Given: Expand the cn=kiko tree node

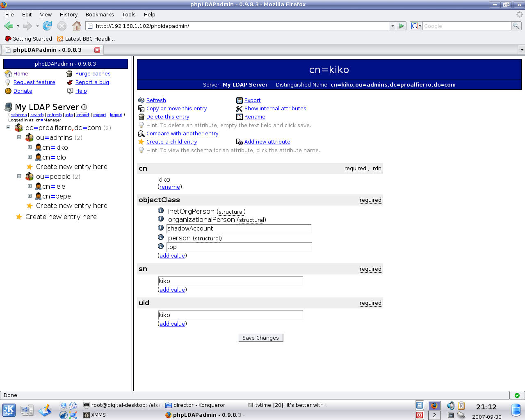Looking at the screenshot, I should 30,147.
